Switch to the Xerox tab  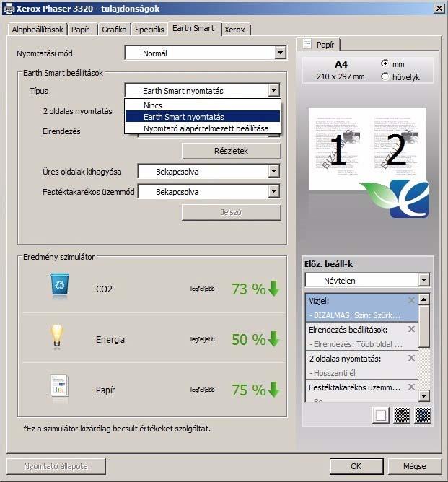point(235,30)
